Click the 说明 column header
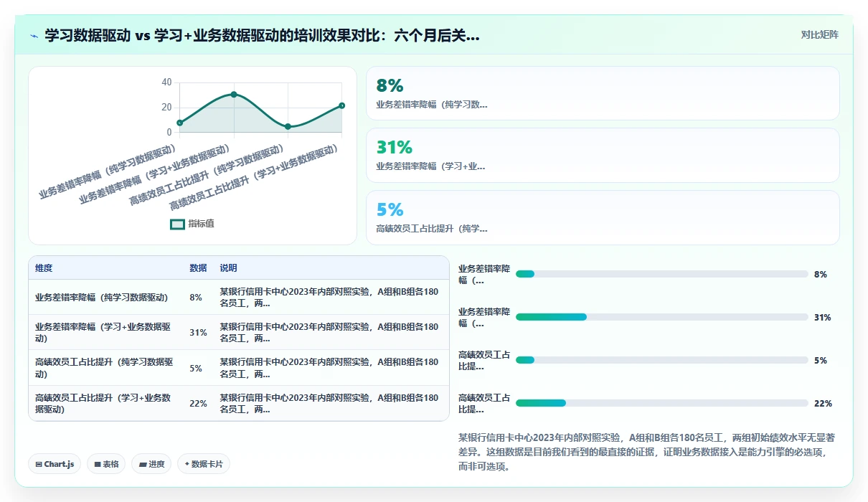The image size is (868, 502). pyautogui.click(x=228, y=268)
